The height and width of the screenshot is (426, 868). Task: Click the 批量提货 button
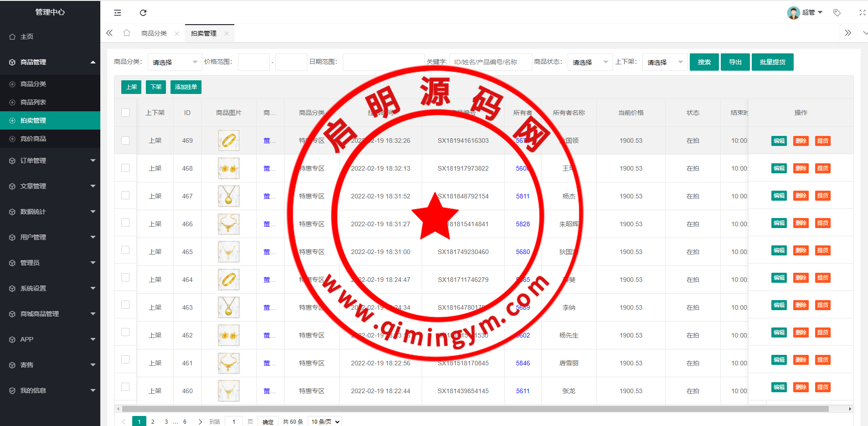click(x=772, y=62)
